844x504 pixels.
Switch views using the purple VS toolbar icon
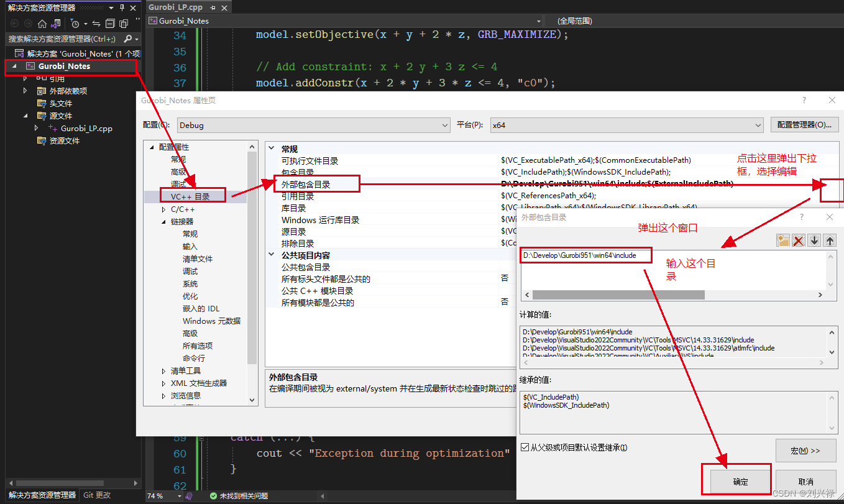[x=55, y=24]
